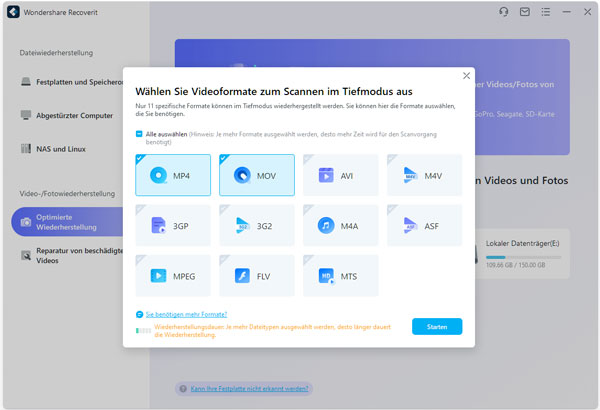Start the deep scan with Starten

[437, 327]
